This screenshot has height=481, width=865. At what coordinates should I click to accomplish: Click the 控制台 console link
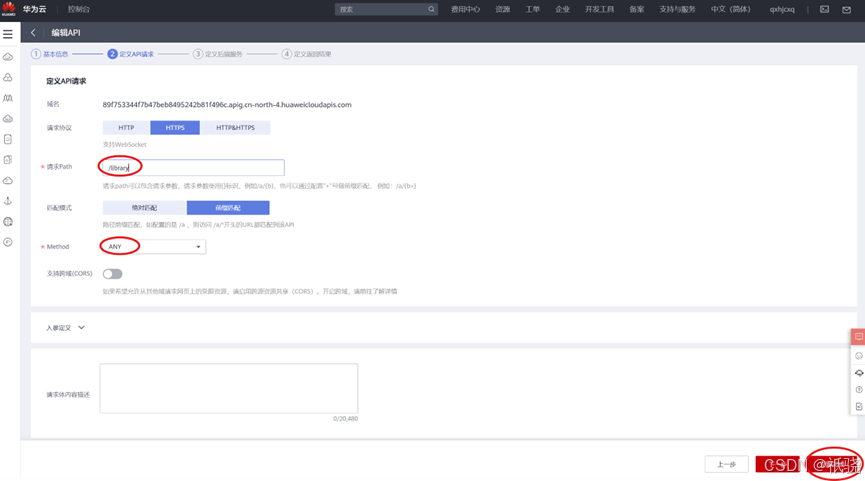coord(78,9)
